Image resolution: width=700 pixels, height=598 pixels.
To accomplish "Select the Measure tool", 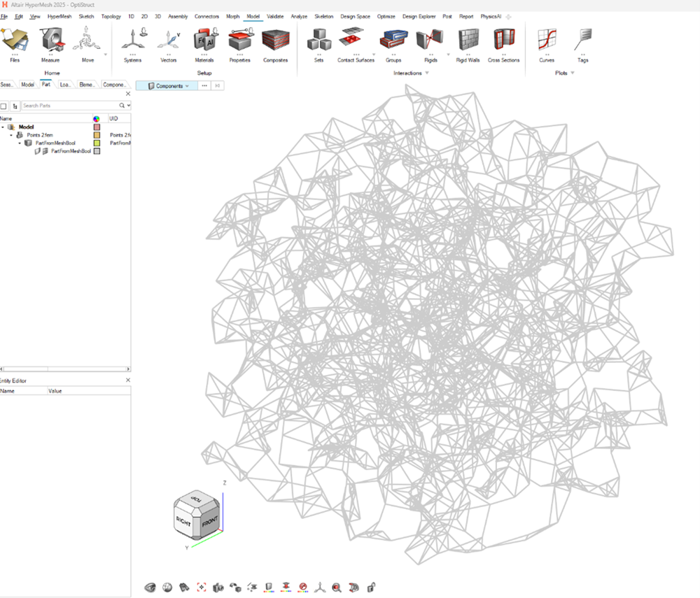I will click(x=50, y=43).
